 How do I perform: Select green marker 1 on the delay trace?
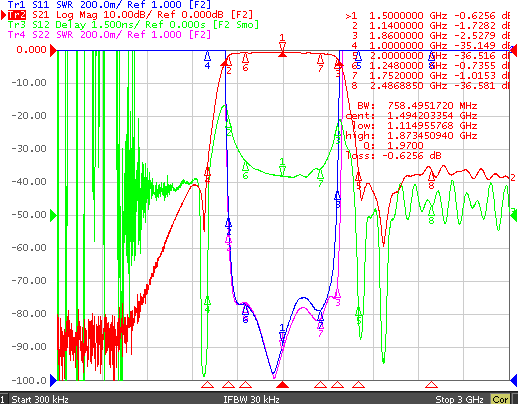pos(282,167)
